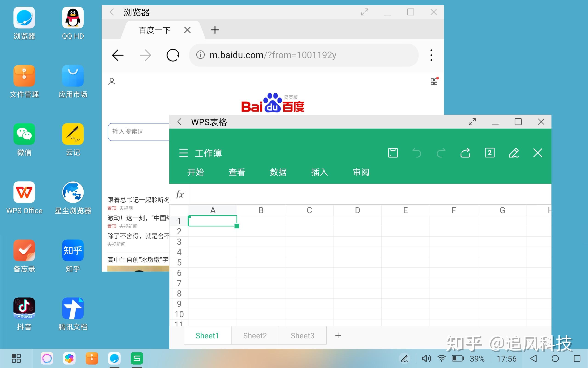Open the news headline starting 跟着总书记一起聆听冬
This screenshot has width=588, height=368.
point(139,200)
